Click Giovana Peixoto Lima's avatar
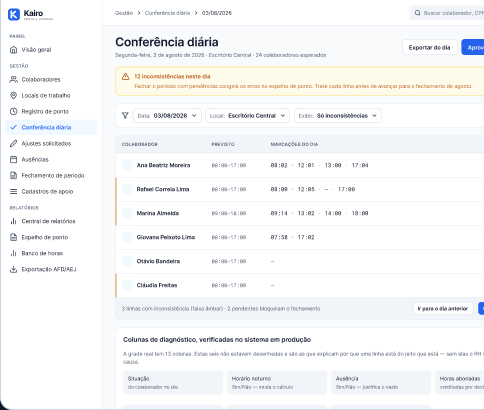 click(127, 237)
